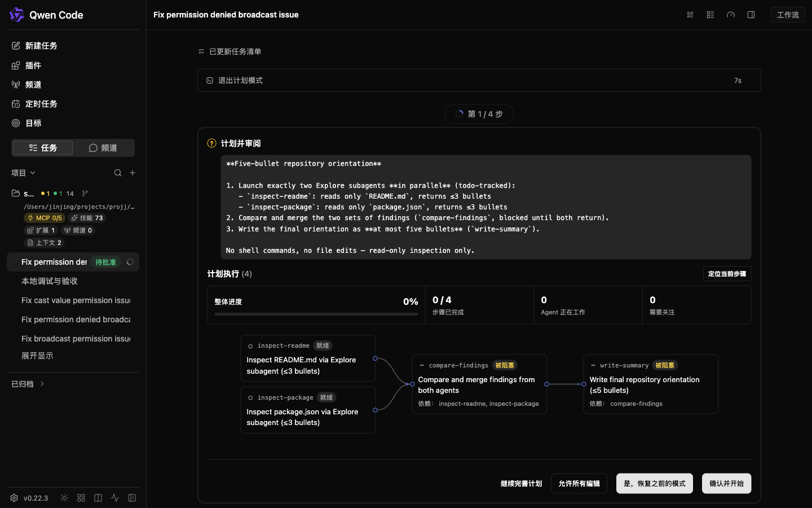The width and height of the screenshot is (812, 508).
Task: Click the 已更新任务清单 status line
Action: (230, 51)
